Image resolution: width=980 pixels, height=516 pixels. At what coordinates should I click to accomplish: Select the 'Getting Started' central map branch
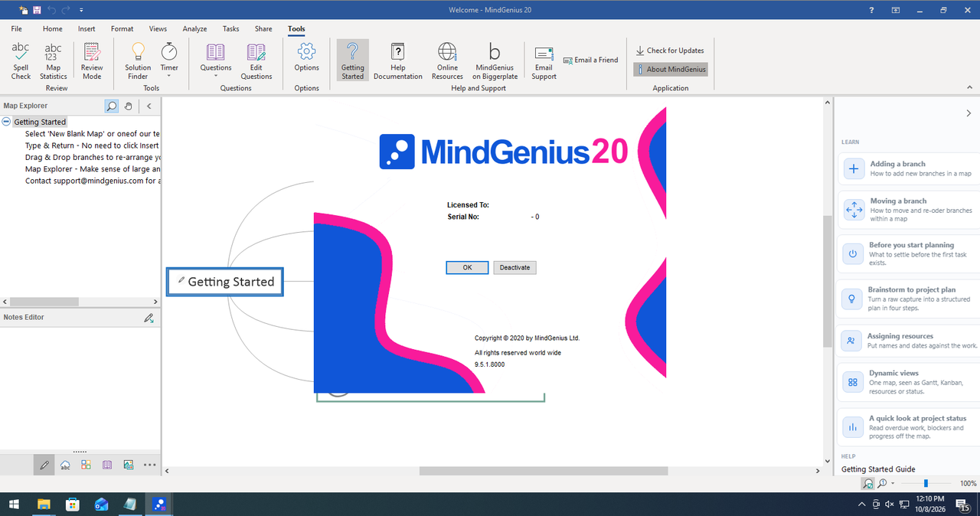225,282
